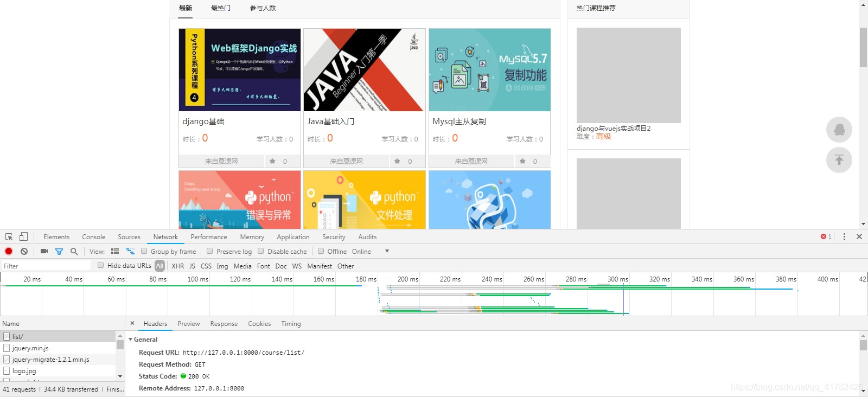Screen dimensions: 868x397
Task: Select jquery-migrate-1.2.1.min.js request
Action: (58, 360)
